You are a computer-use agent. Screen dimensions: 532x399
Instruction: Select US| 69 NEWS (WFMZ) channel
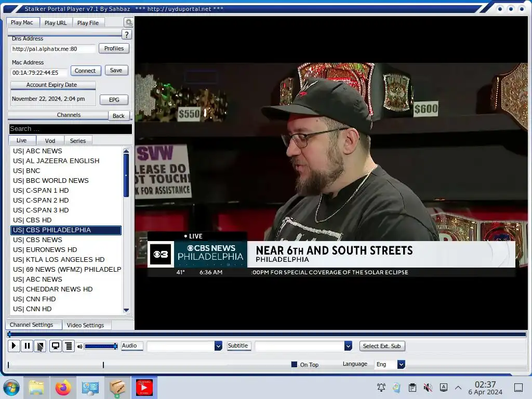66,269
